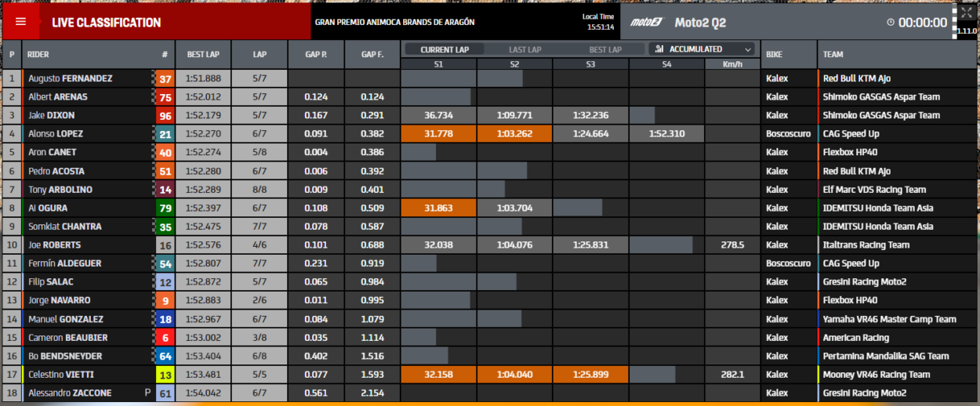The height and width of the screenshot is (406, 980).
Task: Click the blue number 18 badge
Action: 165,319
